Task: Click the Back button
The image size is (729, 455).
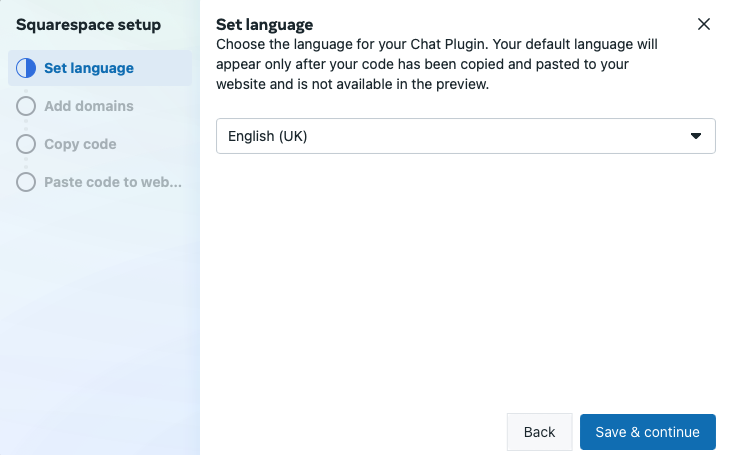Action: pos(539,432)
